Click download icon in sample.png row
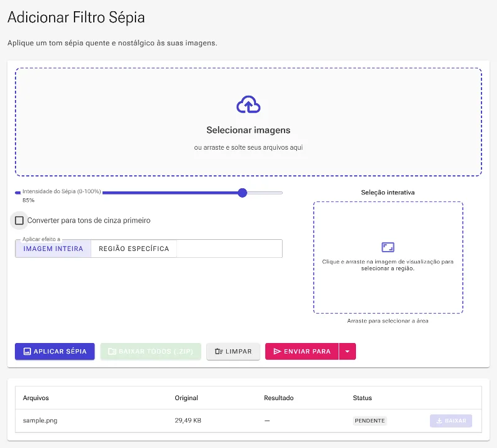This screenshot has width=497, height=448. pos(439,421)
